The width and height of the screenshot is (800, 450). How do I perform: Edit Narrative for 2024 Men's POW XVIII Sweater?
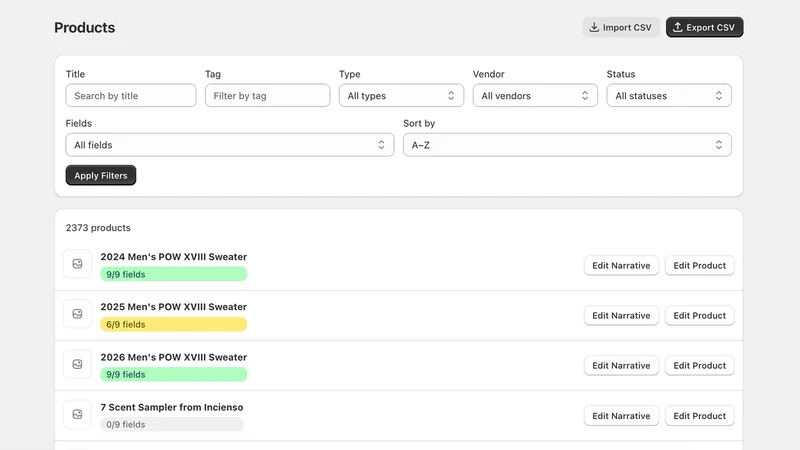pos(621,265)
